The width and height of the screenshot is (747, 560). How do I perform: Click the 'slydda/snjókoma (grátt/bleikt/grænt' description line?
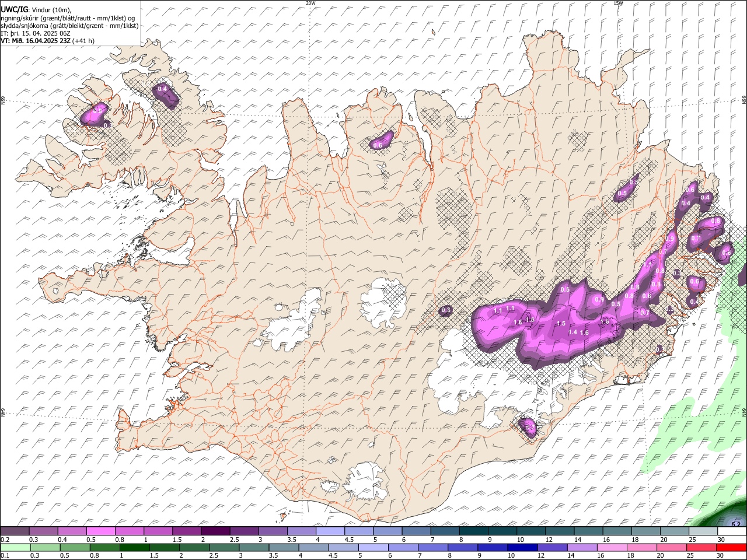pyautogui.click(x=69, y=26)
